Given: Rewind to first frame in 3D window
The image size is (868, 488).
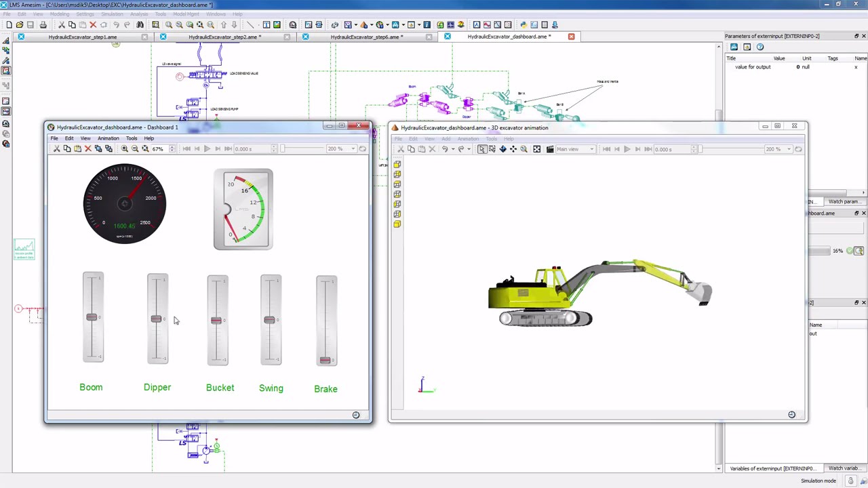Looking at the screenshot, I should coord(606,149).
